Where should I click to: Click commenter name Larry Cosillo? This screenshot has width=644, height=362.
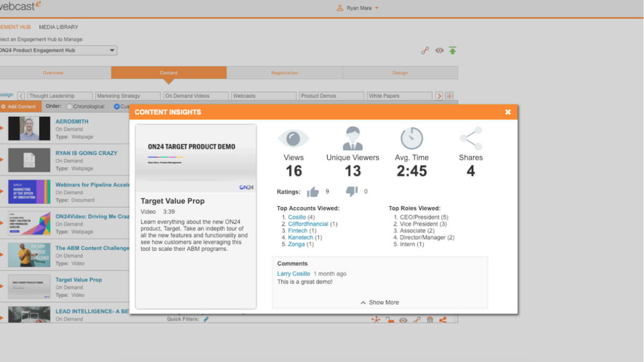coord(293,274)
